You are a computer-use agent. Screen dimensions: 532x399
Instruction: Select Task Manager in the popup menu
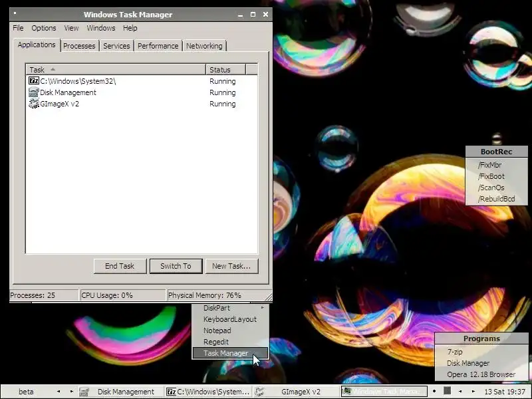tap(230, 353)
